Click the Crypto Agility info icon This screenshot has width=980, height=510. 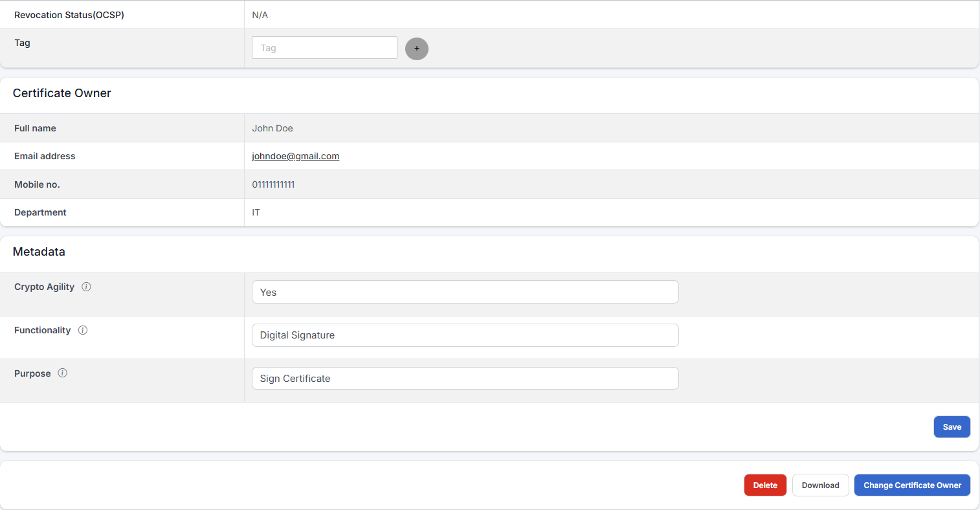coord(86,287)
